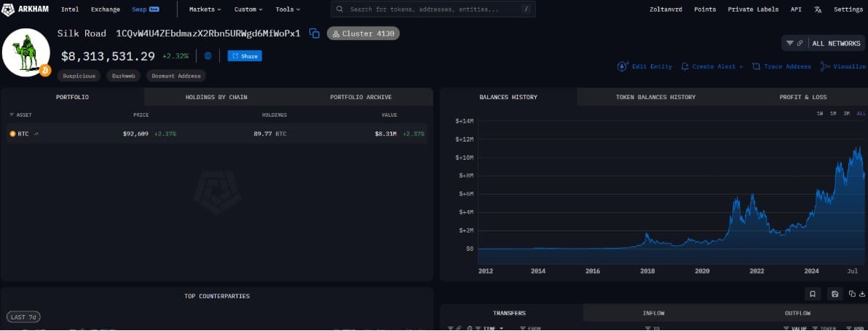Open the Profit & Loss tab
Image resolution: width=868 pixels, height=331 pixels.
(802, 97)
